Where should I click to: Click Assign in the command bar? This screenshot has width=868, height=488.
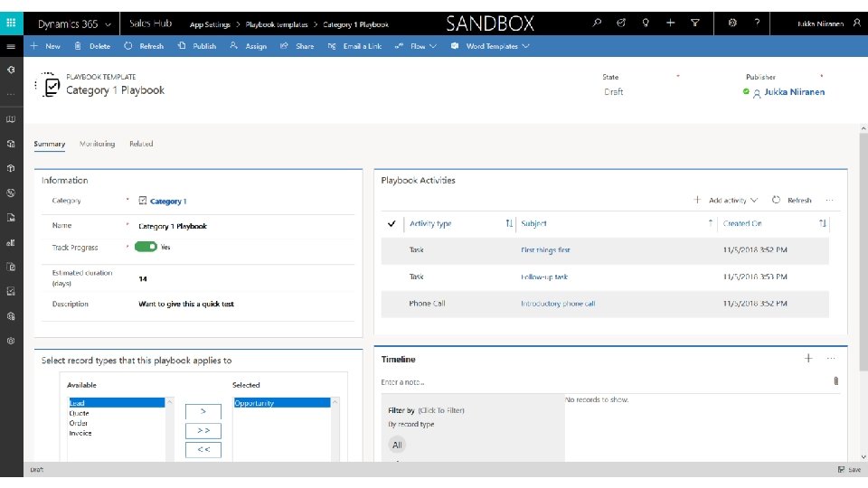pyautogui.click(x=248, y=46)
